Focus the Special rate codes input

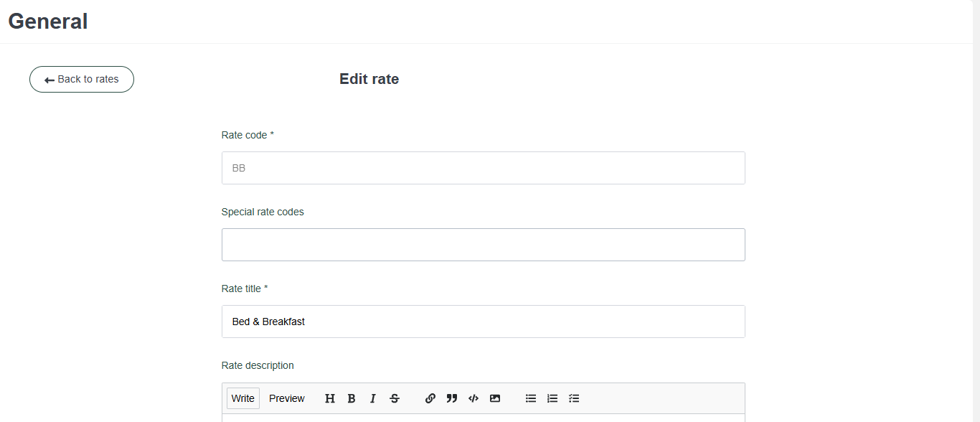click(483, 245)
